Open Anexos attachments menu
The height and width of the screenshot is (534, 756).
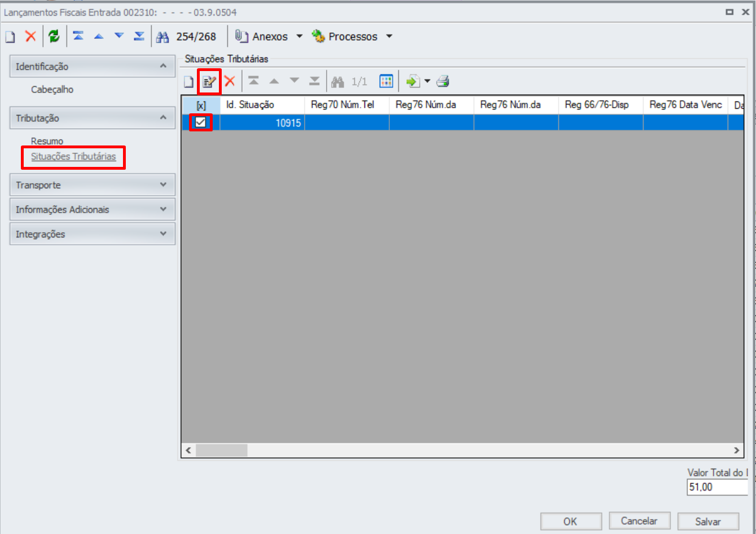262,37
